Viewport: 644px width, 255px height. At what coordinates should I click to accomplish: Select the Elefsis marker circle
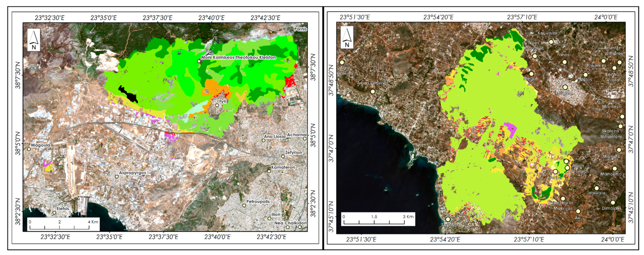(x=54, y=213)
